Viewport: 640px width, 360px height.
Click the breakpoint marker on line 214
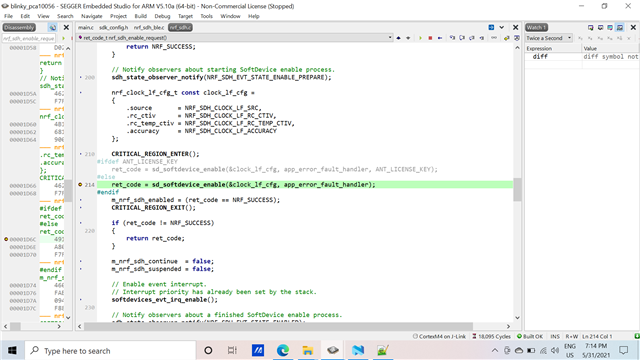[x=80, y=184]
